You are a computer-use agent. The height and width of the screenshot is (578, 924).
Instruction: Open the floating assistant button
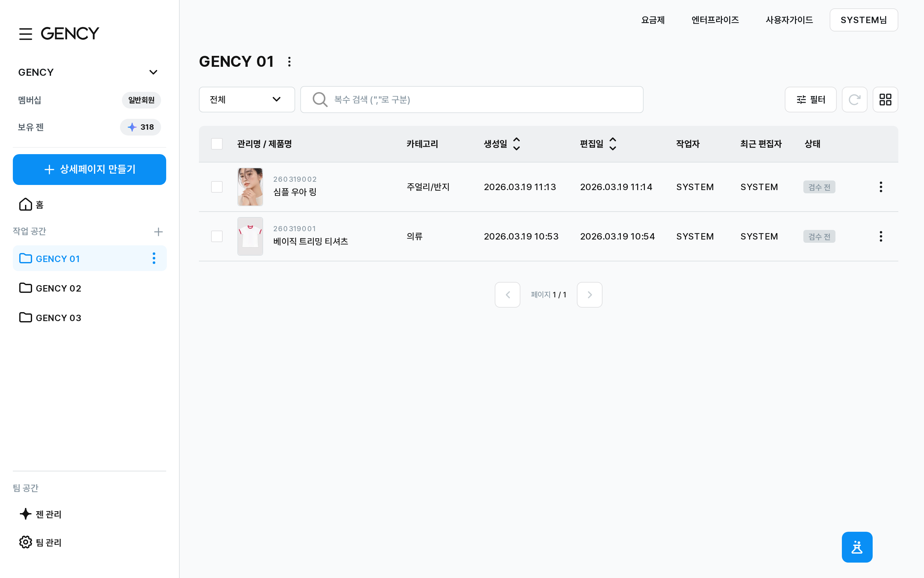tap(857, 547)
